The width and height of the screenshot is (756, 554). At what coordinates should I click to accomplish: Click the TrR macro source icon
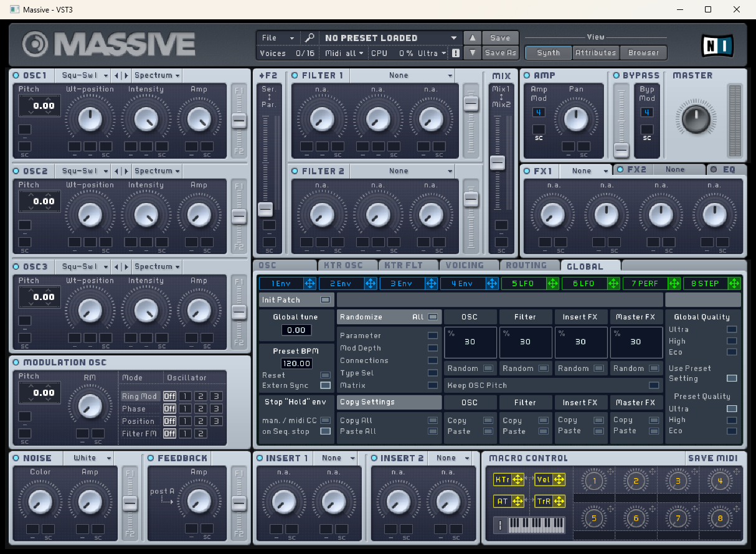(550, 501)
